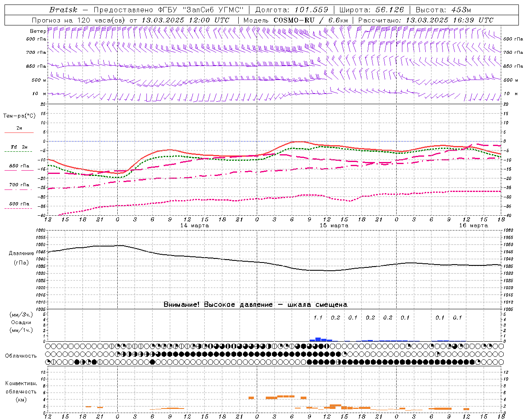Click the tallest blue precipitation bar
This screenshot has width=525, height=420.
[x=318, y=339]
